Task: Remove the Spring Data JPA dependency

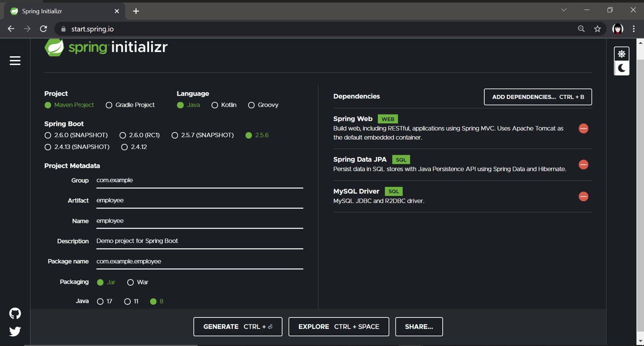Action: point(584,165)
